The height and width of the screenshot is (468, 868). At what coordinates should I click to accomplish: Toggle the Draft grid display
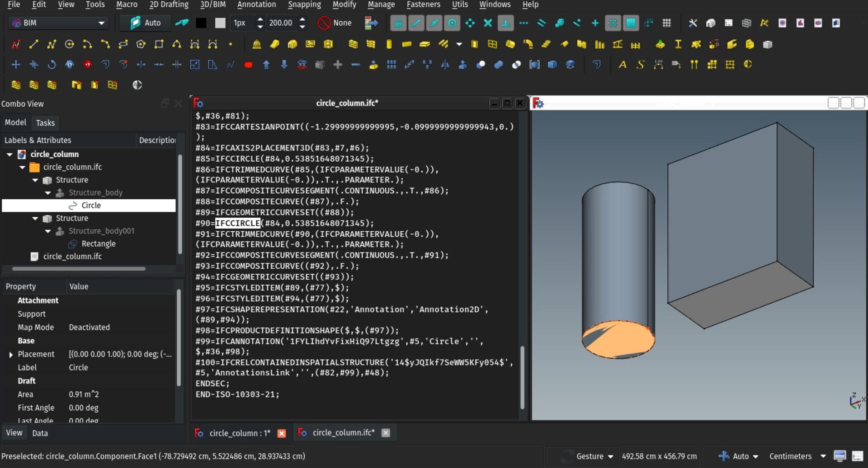[667, 23]
